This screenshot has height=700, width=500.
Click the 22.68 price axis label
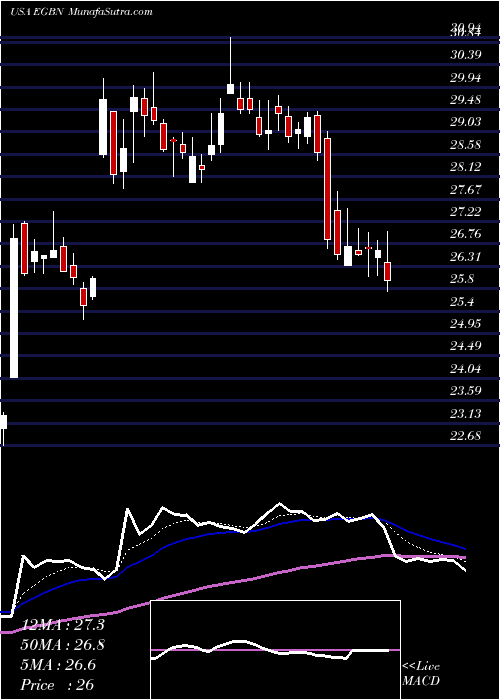point(465,435)
